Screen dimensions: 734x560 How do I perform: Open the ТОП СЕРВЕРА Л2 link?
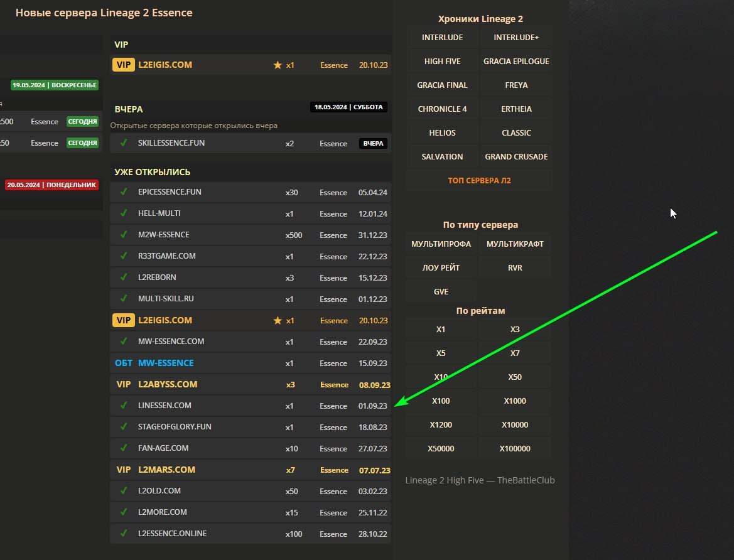click(479, 181)
